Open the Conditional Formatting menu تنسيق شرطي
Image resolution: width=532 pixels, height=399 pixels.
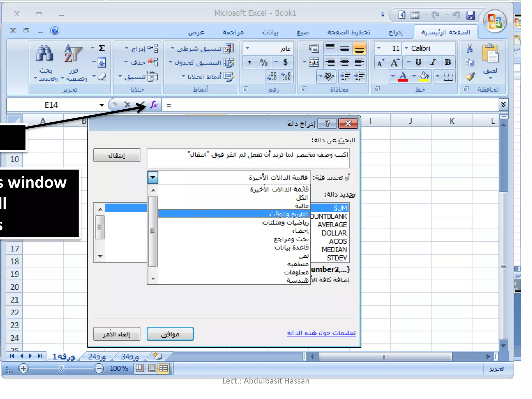(x=202, y=49)
